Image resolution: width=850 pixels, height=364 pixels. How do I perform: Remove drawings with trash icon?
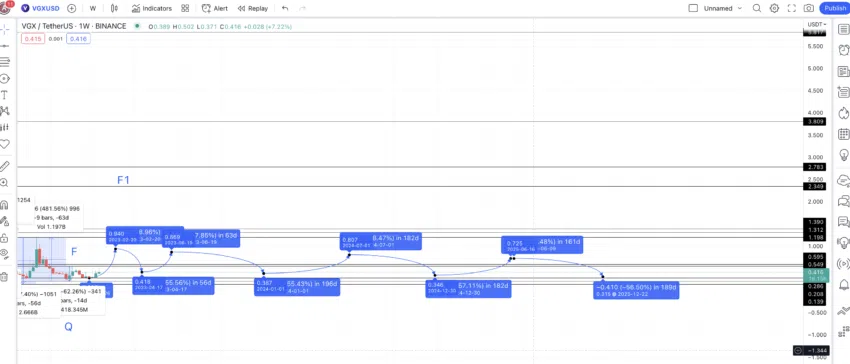click(x=4, y=277)
